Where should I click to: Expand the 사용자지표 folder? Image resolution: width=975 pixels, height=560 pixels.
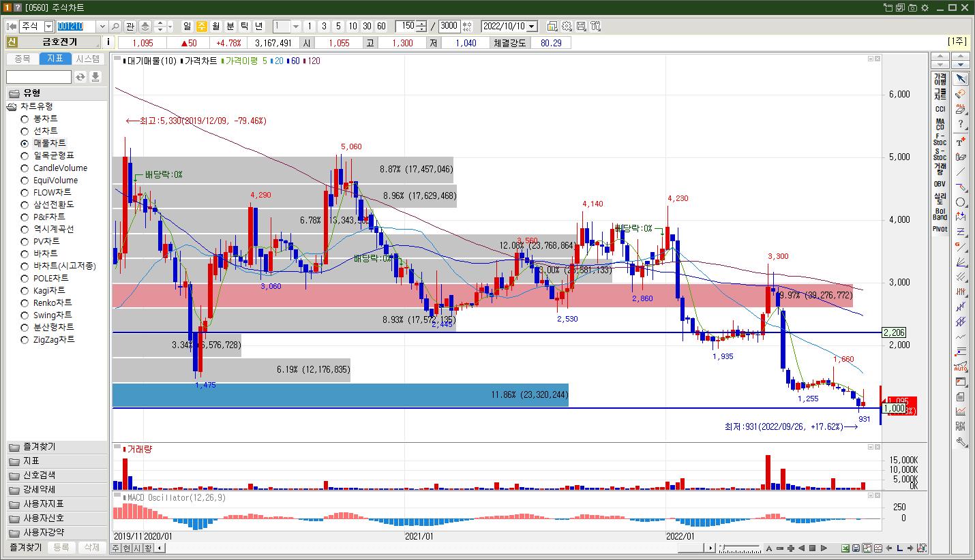pos(57,504)
